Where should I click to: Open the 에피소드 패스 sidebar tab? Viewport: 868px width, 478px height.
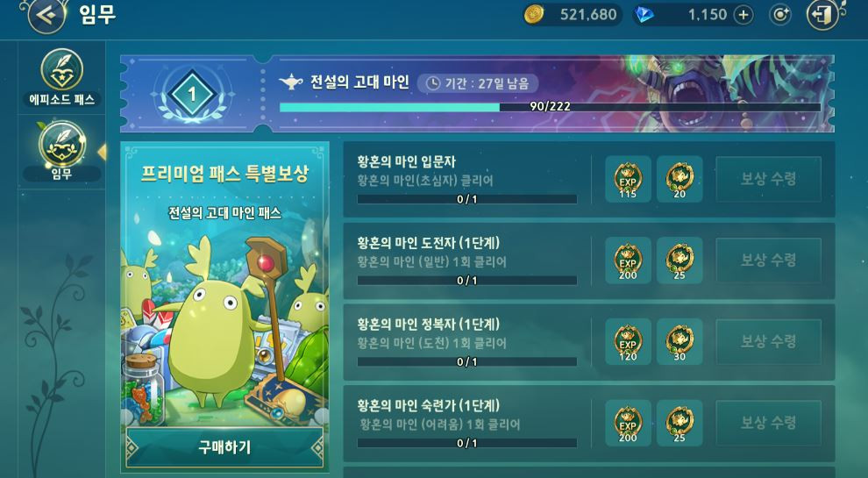pos(62,77)
